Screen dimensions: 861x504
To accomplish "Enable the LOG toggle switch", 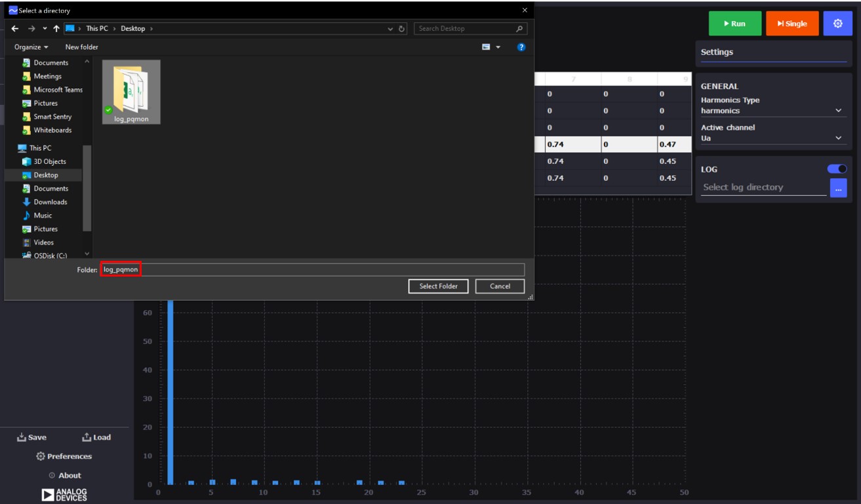I will pos(836,168).
